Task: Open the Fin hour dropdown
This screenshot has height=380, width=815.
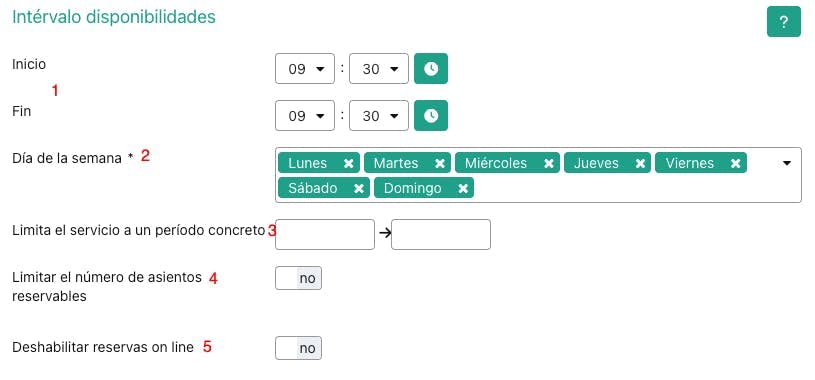Action: click(305, 115)
